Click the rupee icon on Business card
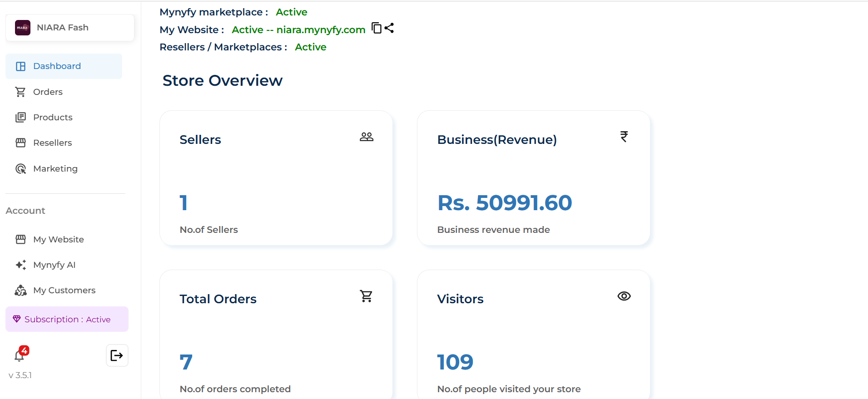868x399 pixels. coord(624,136)
